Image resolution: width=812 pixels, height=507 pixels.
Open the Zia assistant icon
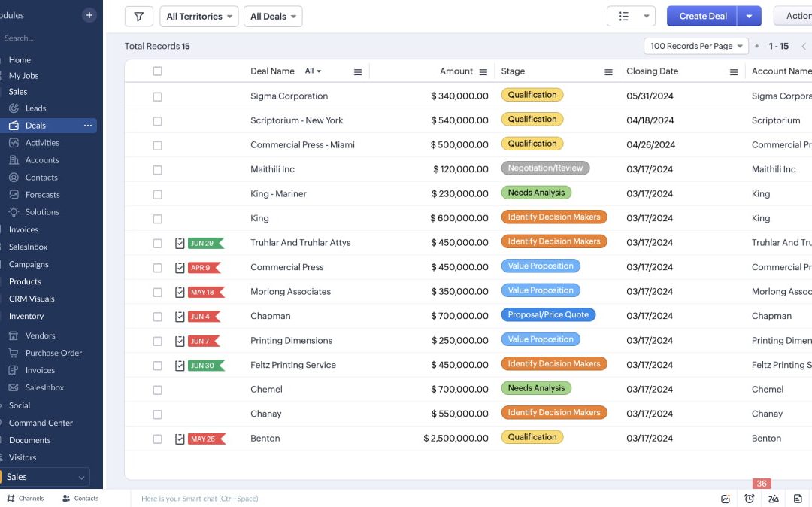click(773, 499)
